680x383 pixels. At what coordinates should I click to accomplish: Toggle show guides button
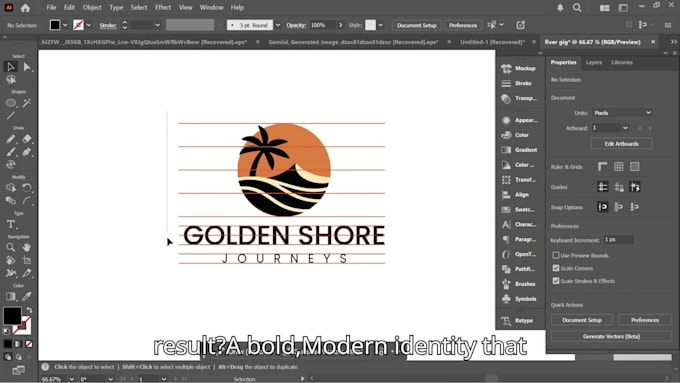click(602, 187)
